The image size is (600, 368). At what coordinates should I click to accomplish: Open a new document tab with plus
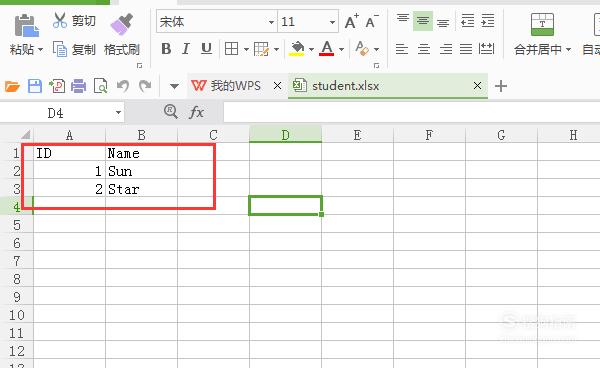[501, 86]
